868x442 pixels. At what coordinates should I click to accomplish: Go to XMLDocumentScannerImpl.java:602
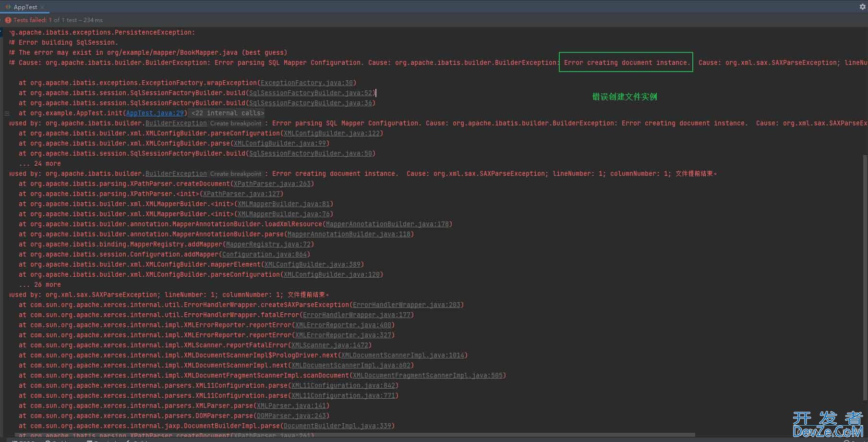(x=351, y=366)
